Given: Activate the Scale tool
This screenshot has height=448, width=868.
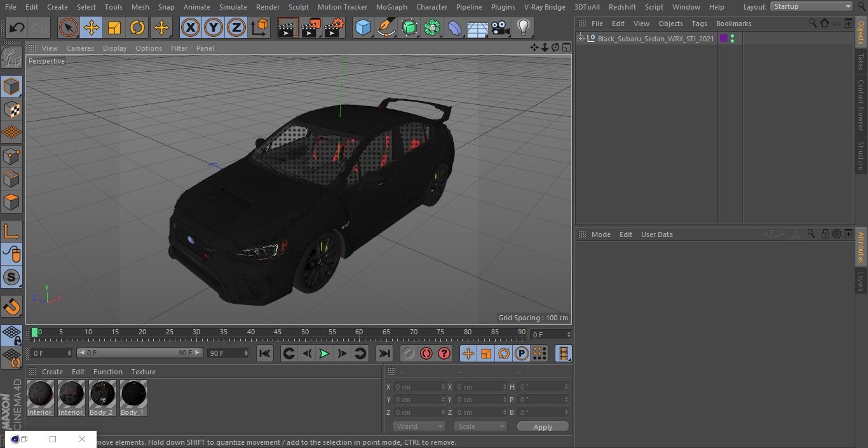Looking at the screenshot, I should point(114,27).
